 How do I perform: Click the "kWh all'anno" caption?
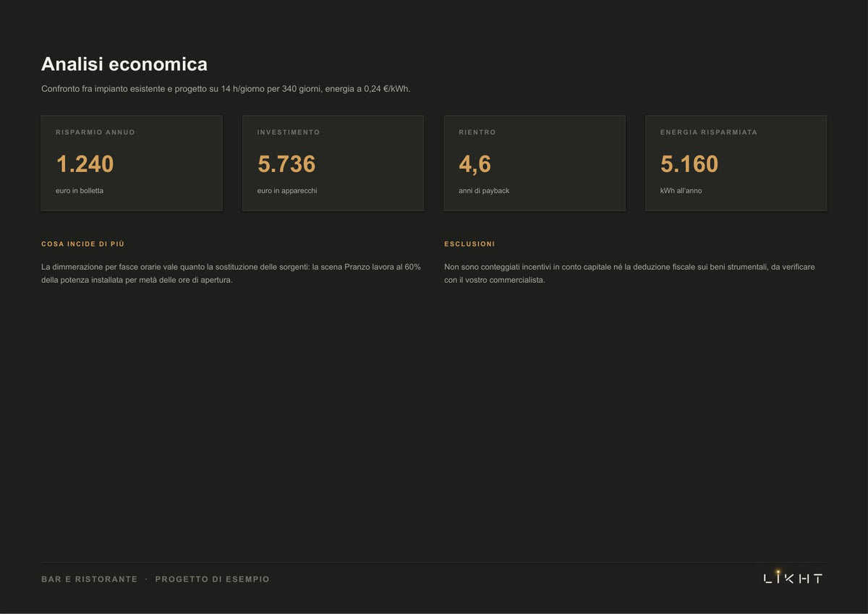[681, 191]
